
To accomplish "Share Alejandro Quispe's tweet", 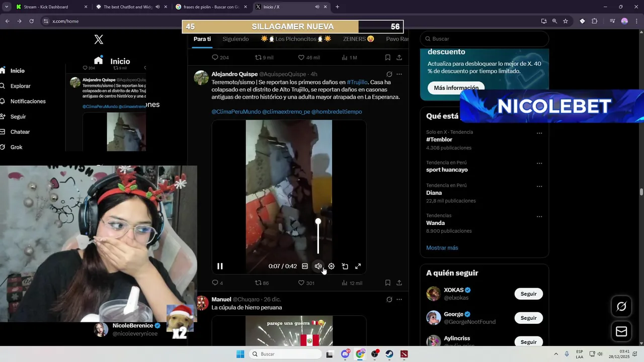I will pos(399,283).
